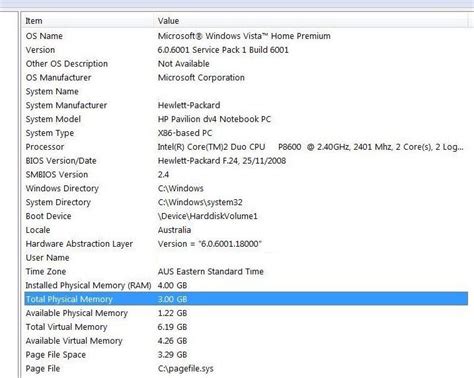474x378 pixels.
Task: Select the Processor row
Action: coord(246,147)
